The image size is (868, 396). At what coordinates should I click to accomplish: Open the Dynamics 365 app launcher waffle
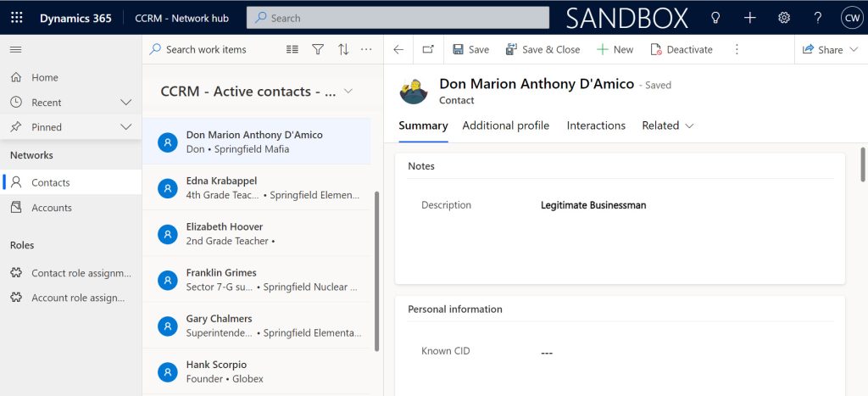[18, 18]
